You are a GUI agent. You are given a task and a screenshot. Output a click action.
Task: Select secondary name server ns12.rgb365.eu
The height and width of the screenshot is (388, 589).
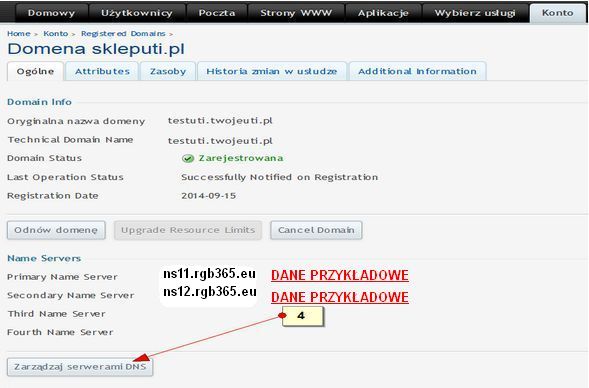pos(210,291)
